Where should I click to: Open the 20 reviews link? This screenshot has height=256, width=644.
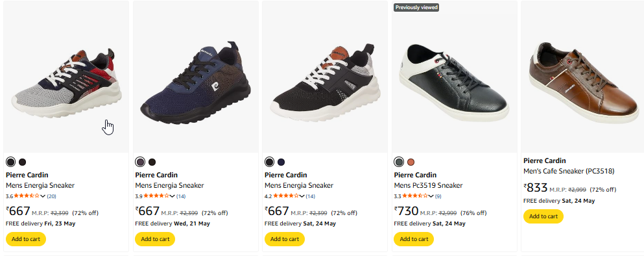[52, 196]
